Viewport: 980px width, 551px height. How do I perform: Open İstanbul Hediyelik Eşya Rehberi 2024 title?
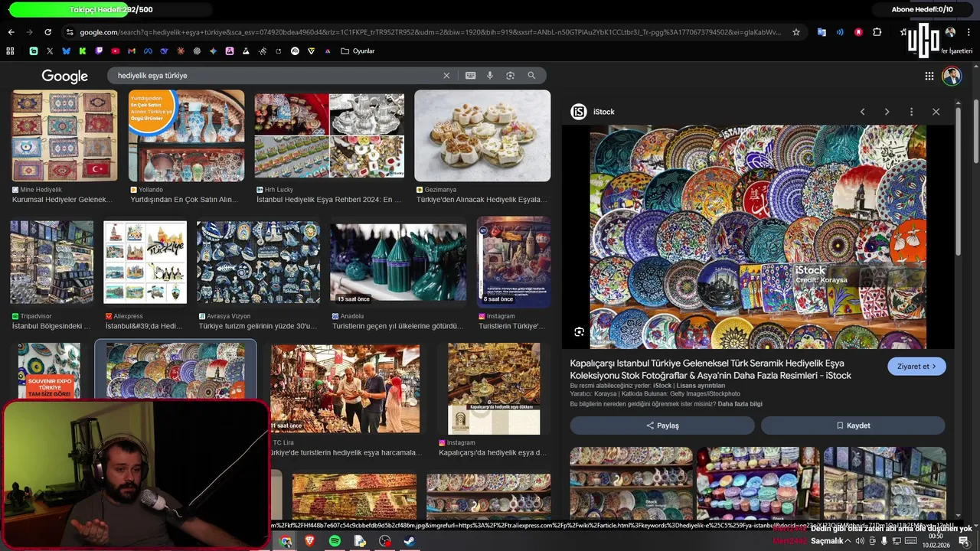pyautogui.click(x=329, y=200)
